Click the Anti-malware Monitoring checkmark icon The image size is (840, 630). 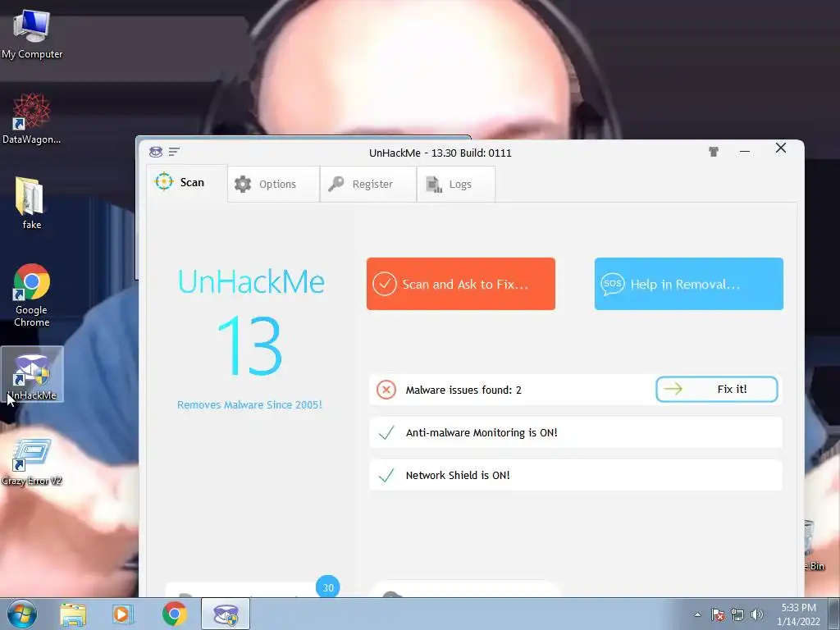coord(386,433)
